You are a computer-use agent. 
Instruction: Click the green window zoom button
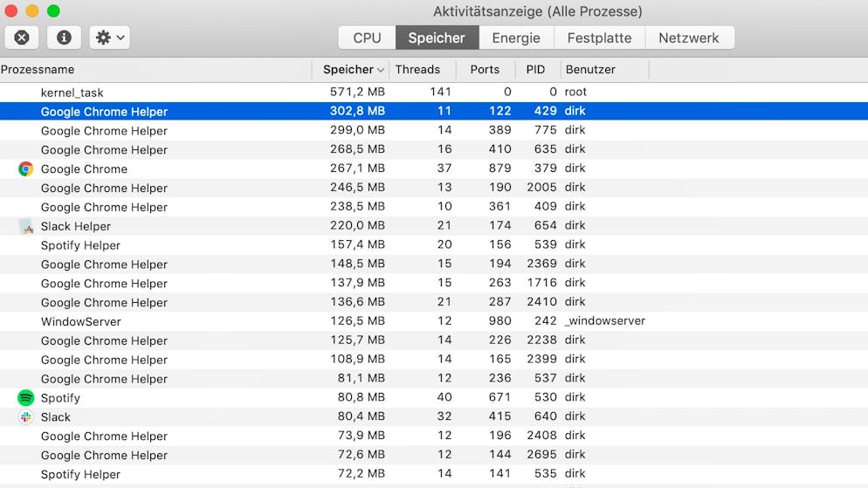click(53, 10)
